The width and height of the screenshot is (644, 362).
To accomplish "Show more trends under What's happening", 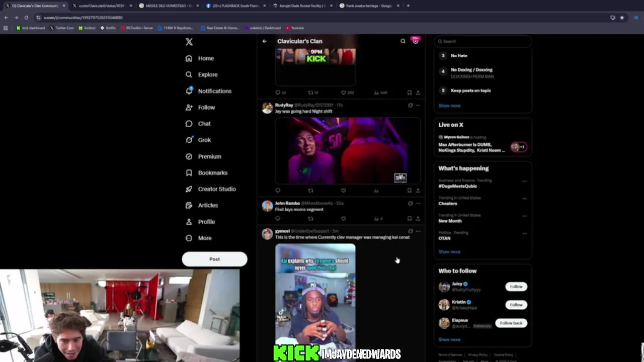I will 449,252.
